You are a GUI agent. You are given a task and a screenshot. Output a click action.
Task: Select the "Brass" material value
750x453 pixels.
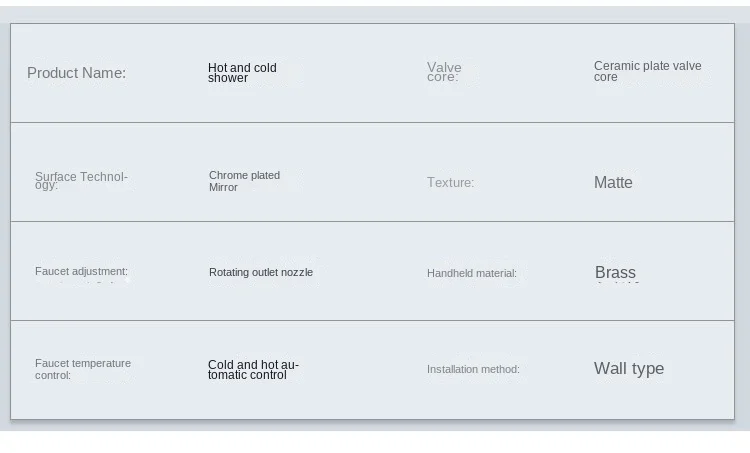coord(615,272)
